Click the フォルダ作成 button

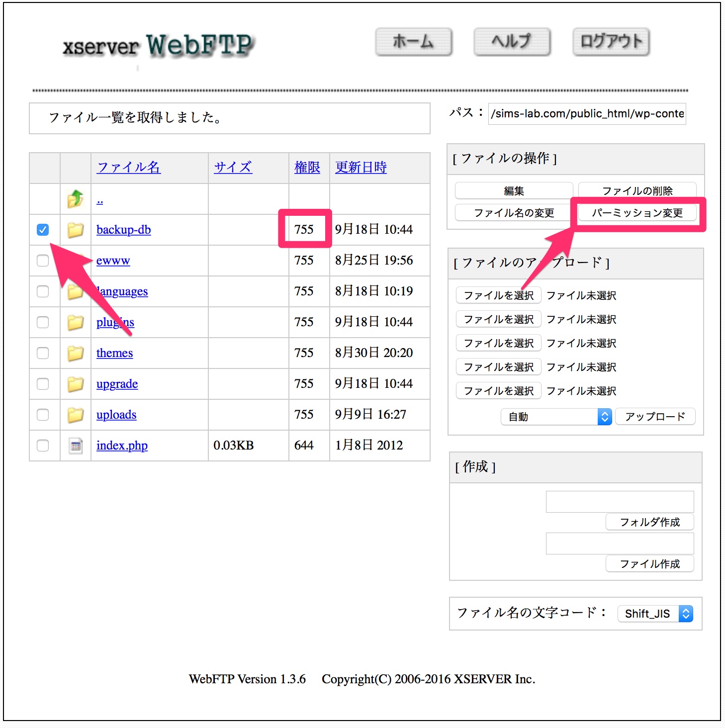coord(650,522)
